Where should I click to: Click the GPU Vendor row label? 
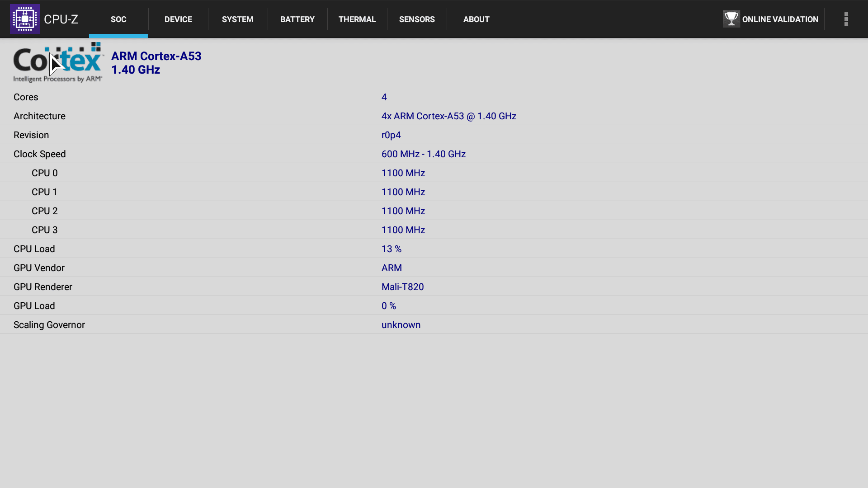[39, 268]
